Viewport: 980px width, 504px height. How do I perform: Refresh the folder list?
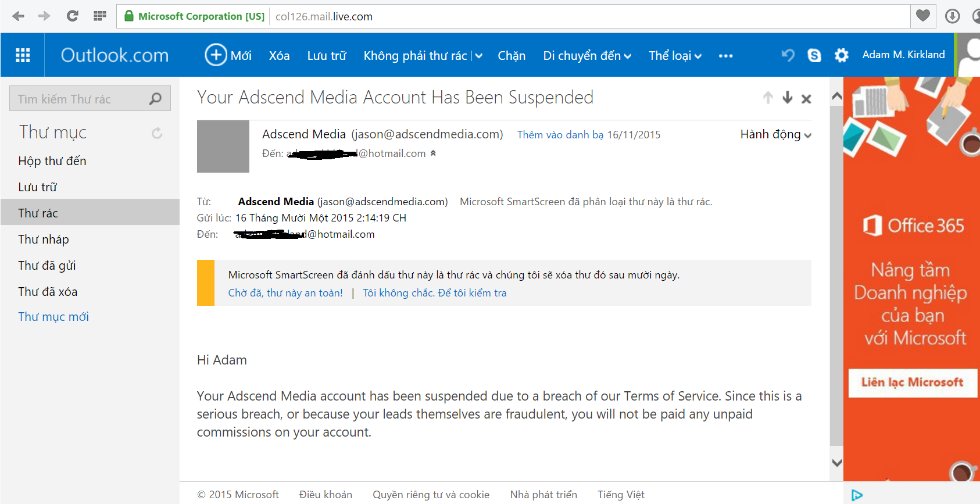coord(157,133)
